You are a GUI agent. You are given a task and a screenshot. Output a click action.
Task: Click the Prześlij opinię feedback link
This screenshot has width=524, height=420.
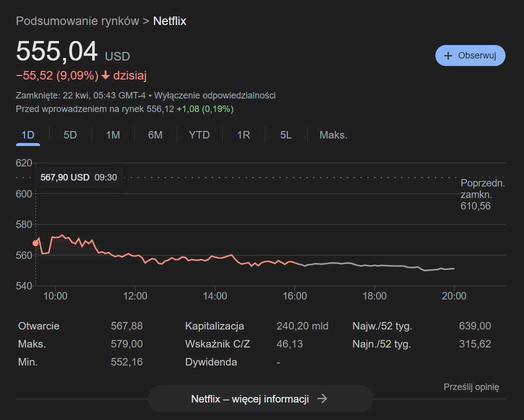coord(471,386)
